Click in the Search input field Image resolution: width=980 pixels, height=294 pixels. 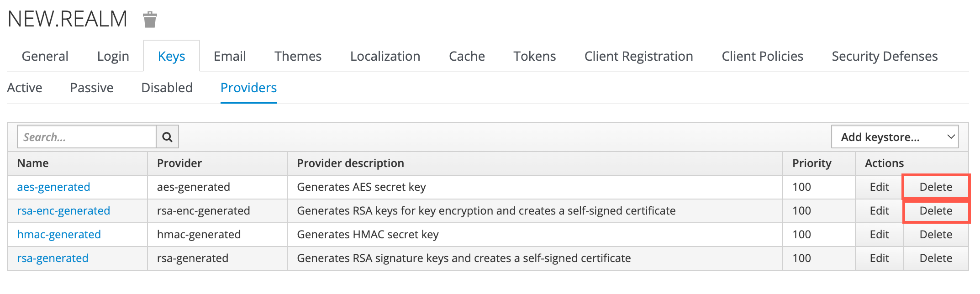pyautogui.click(x=87, y=137)
